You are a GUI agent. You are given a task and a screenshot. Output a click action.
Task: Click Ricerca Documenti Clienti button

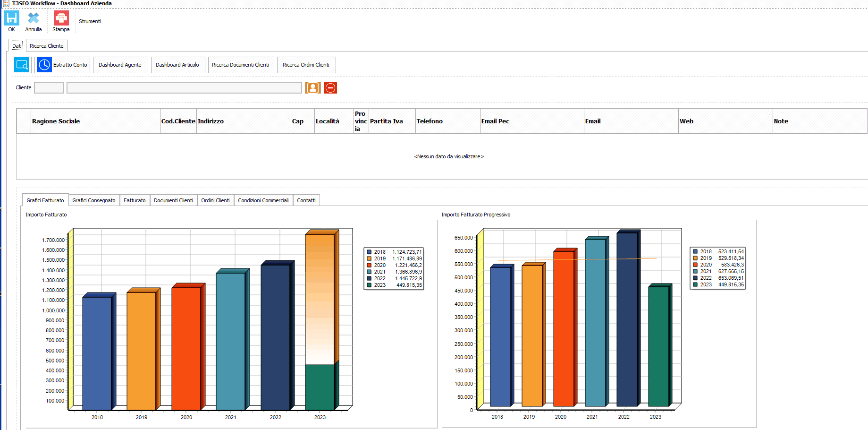(240, 65)
